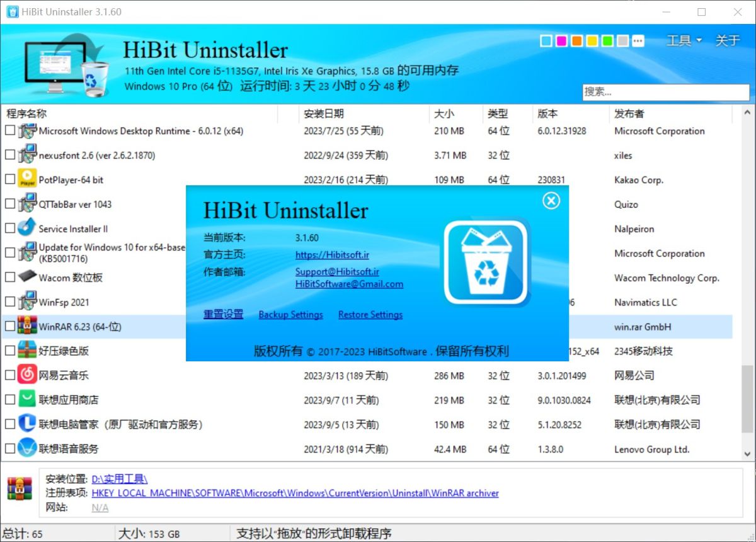This screenshot has width=756, height=542.
Task: Open the more colors ellipsis button
Action: point(639,41)
